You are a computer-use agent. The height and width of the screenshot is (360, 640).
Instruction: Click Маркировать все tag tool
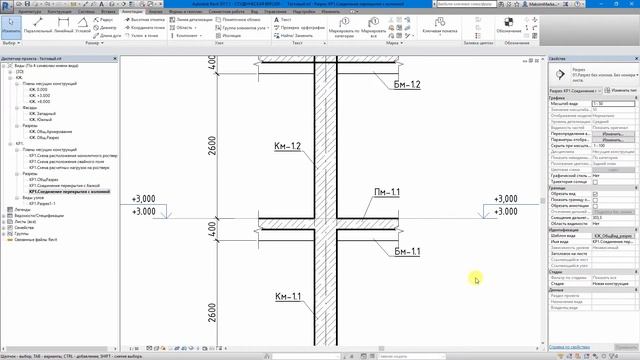373,27
